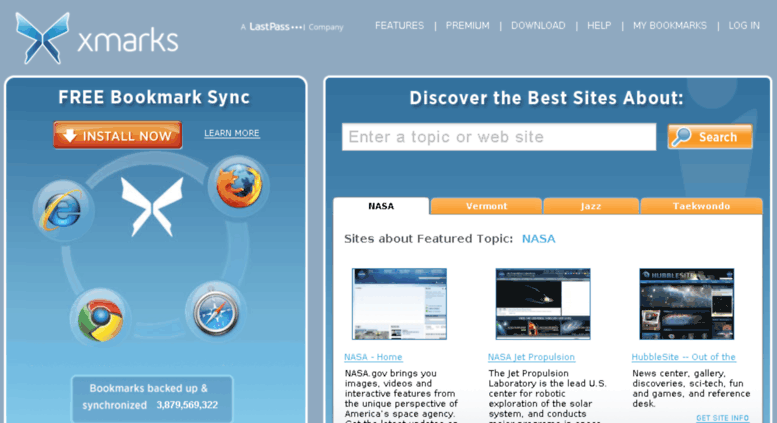777x423 pixels.
Task: Click the NASA.gov description text
Action: pyautogui.click(x=400, y=396)
